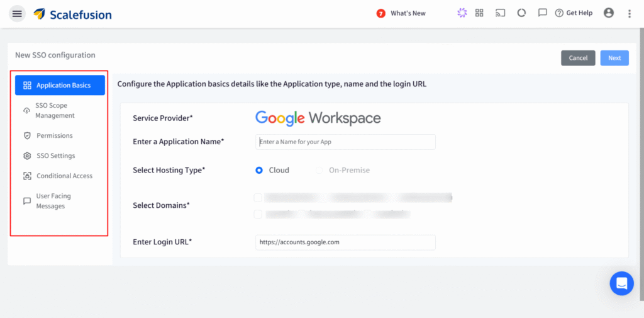
Task: Open the Intercom chat bubble launcher
Action: [x=622, y=283]
